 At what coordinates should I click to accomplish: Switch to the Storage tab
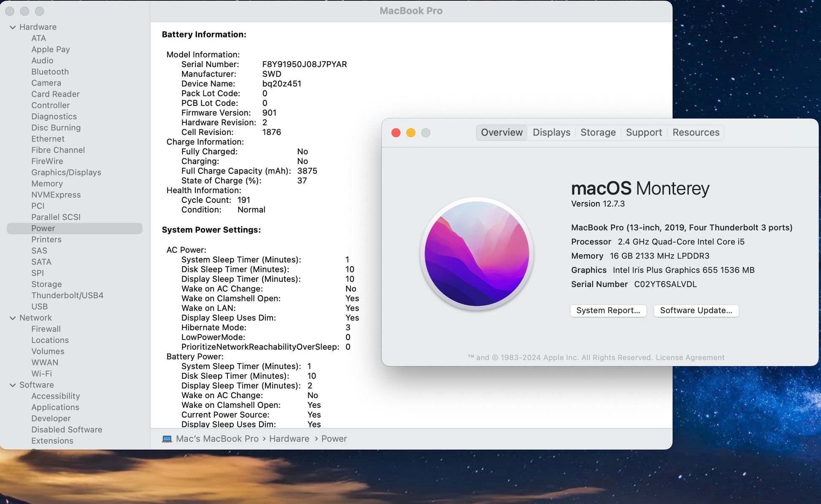point(598,132)
